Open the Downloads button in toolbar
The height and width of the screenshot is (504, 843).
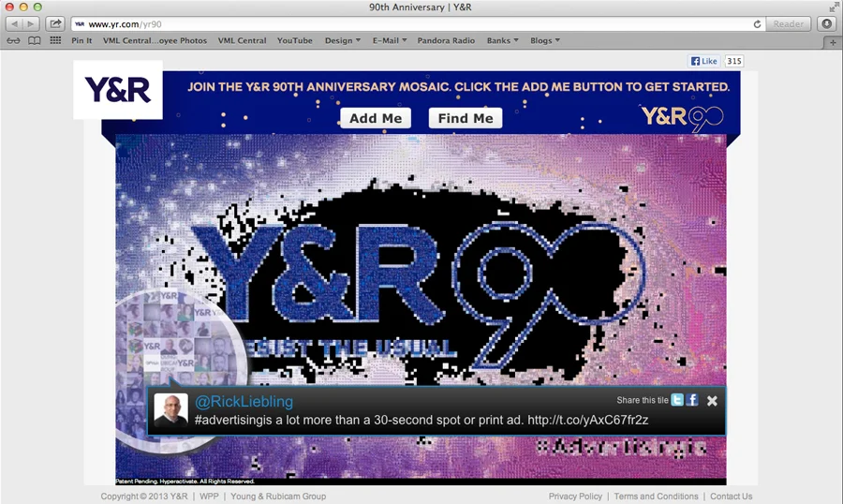coord(827,23)
